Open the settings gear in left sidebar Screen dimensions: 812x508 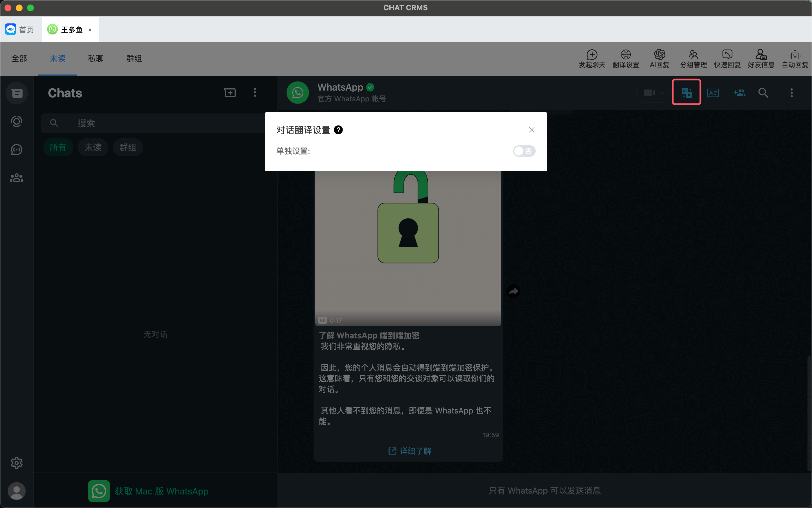pos(17,463)
